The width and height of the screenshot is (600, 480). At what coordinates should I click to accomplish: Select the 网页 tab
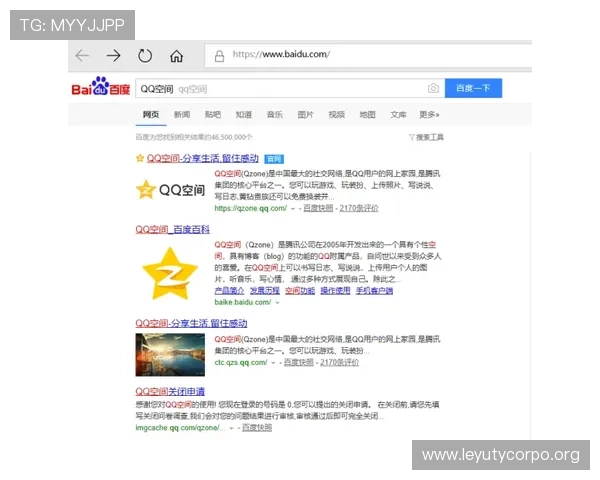[x=151, y=114]
